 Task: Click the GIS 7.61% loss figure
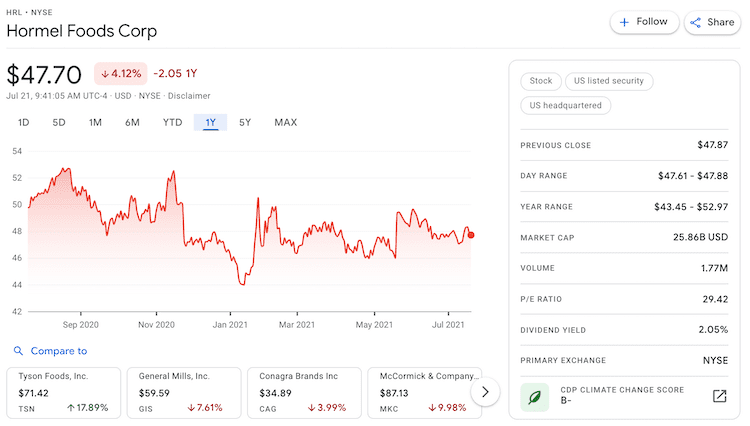(x=205, y=408)
